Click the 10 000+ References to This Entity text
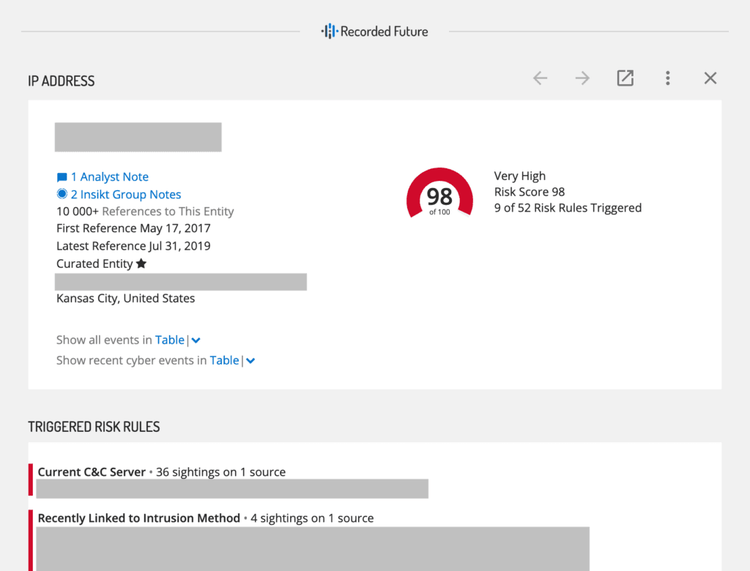 click(145, 211)
